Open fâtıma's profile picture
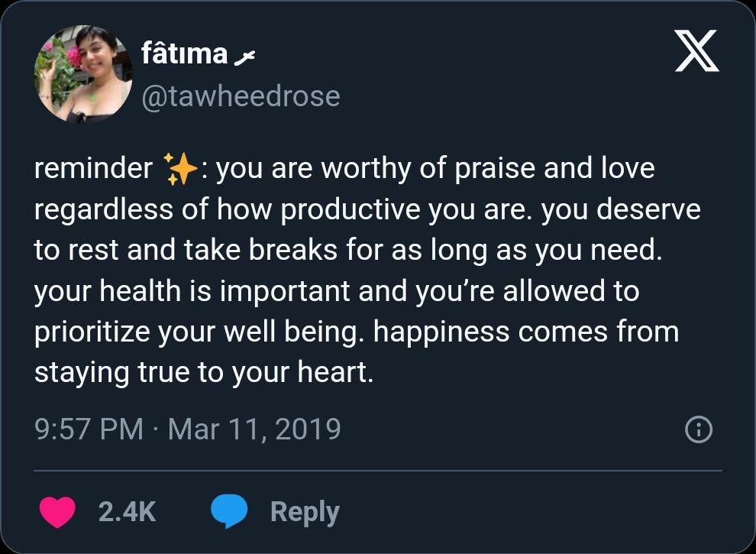 [x=82, y=74]
